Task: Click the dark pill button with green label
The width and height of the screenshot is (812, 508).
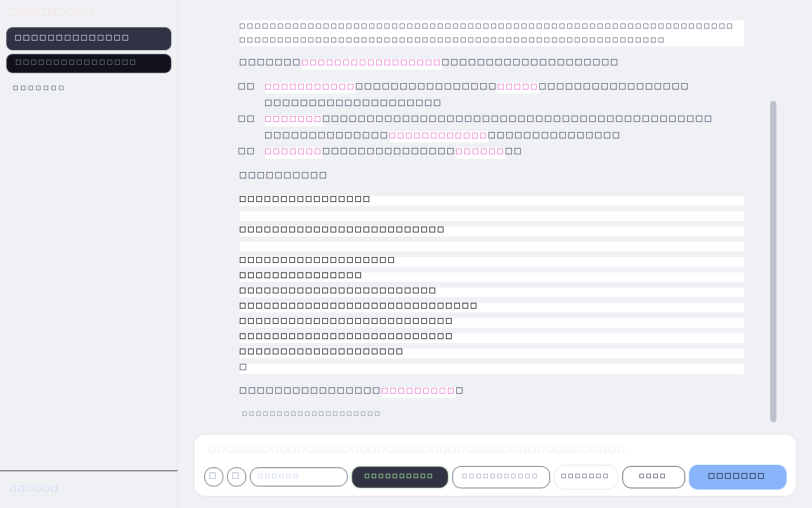Action: pos(400,477)
